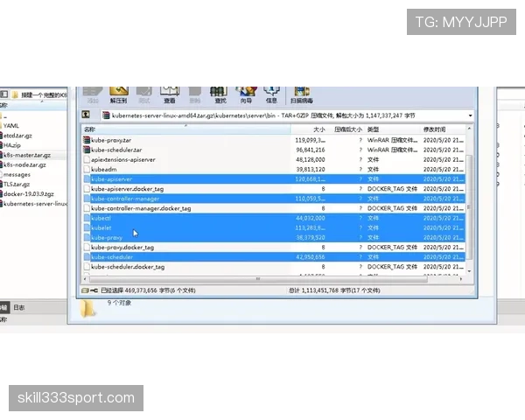Click the highlighted kubelet file
This screenshot has width=525, height=420.
pos(274,227)
